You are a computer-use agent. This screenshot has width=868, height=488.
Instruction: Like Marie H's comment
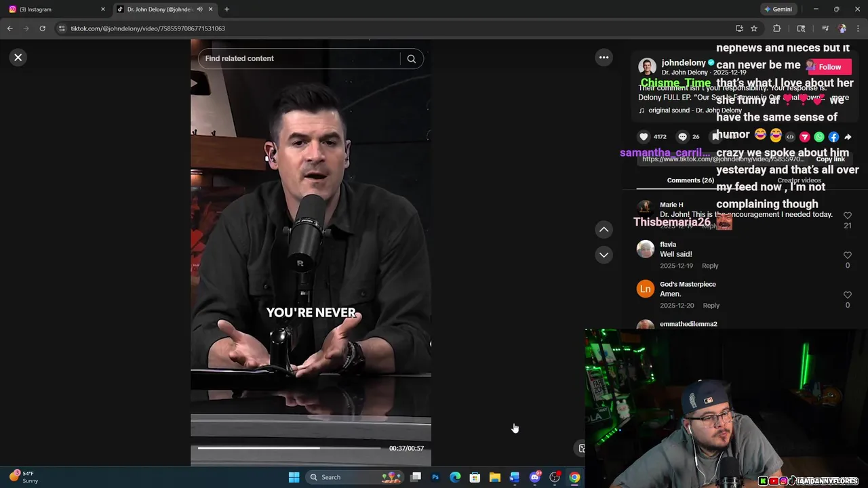[847, 216]
